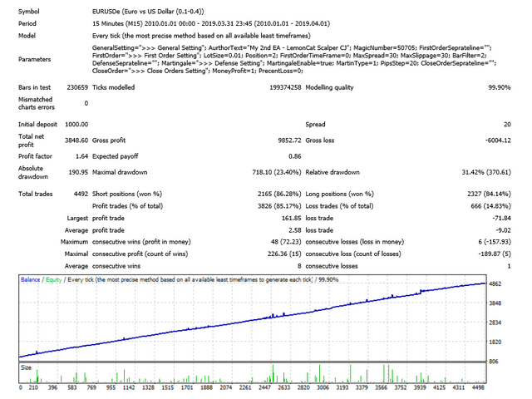Click the Ticks modelled value 199374258
Viewport: 532px width, 399px height.
click(285, 87)
